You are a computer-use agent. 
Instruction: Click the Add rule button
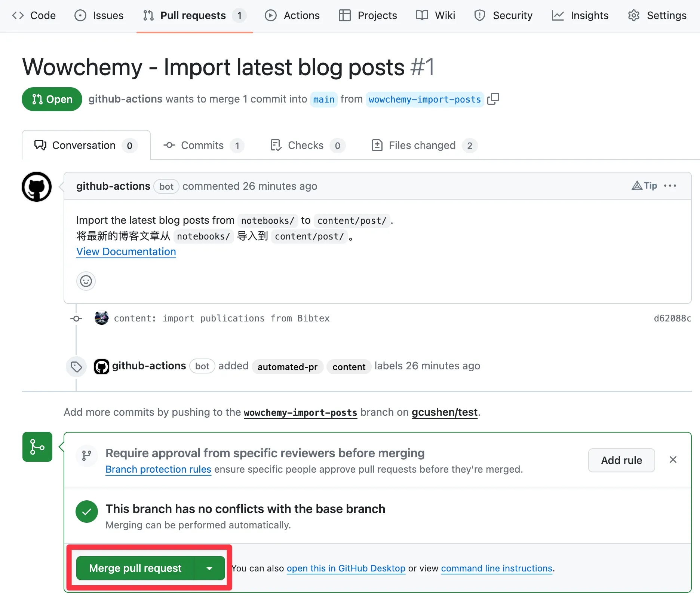click(x=621, y=460)
